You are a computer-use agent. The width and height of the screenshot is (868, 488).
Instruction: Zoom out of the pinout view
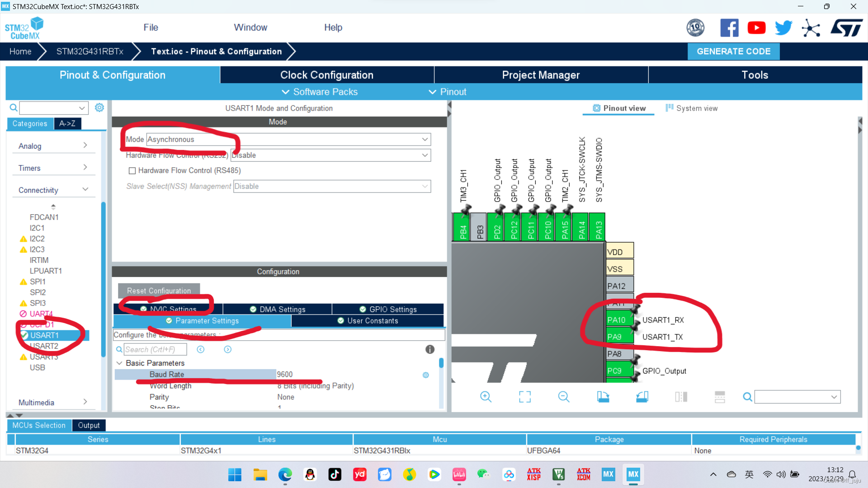(x=564, y=397)
